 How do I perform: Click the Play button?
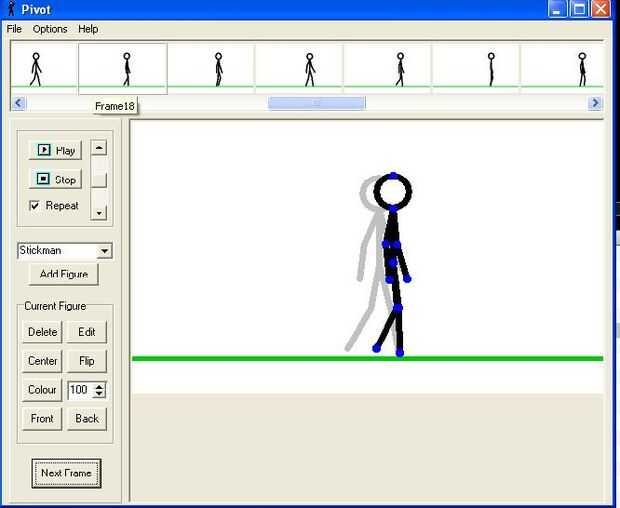(55, 150)
